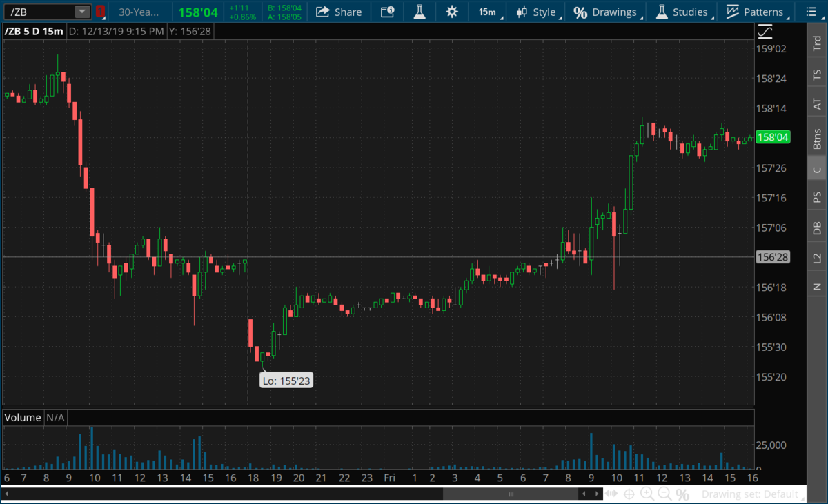Image resolution: width=828 pixels, height=504 pixels.
Task: Click the 159'02 price axis label
Action: 772,49
